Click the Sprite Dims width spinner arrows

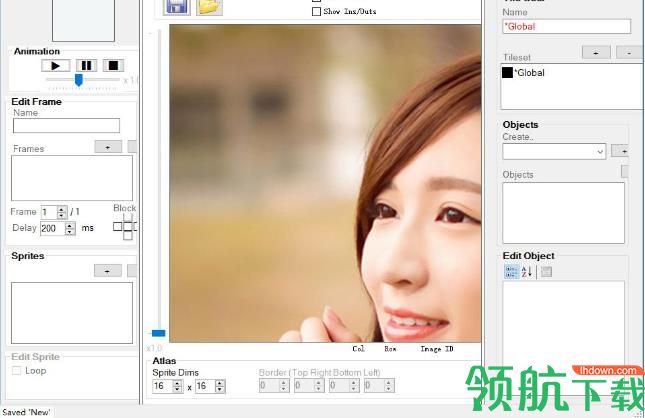click(x=177, y=386)
